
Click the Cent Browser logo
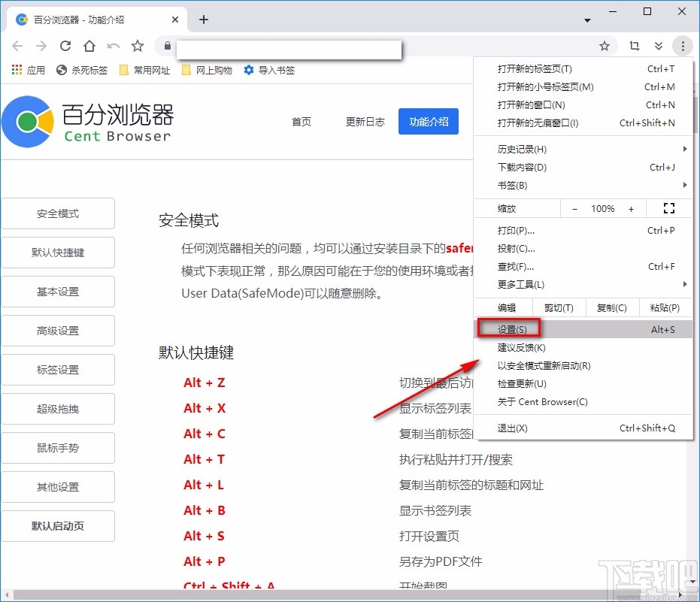[87, 122]
